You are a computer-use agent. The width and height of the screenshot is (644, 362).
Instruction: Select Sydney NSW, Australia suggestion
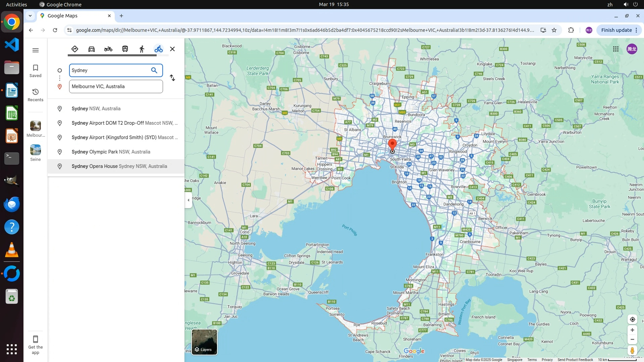pos(96,109)
